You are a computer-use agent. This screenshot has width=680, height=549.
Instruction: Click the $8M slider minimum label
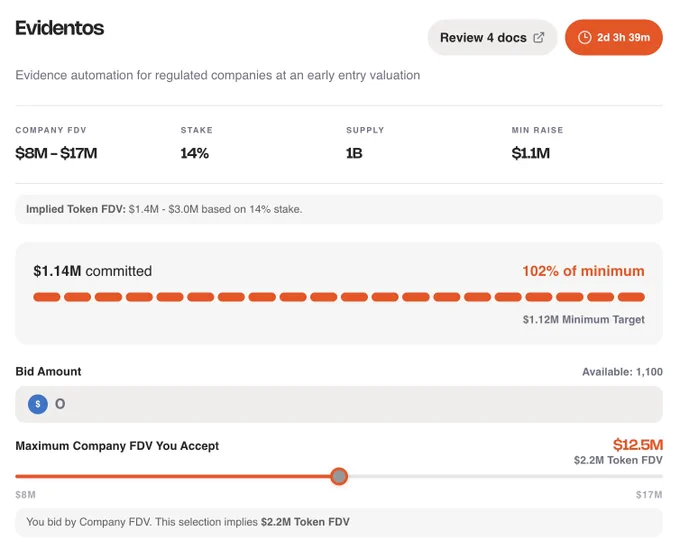pos(26,495)
